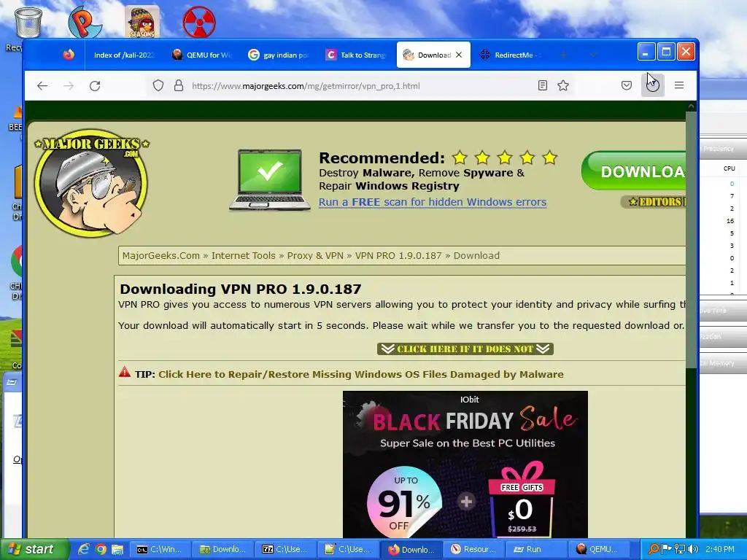
Task: View site security via padlock icon
Action: (x=179, y=86)
